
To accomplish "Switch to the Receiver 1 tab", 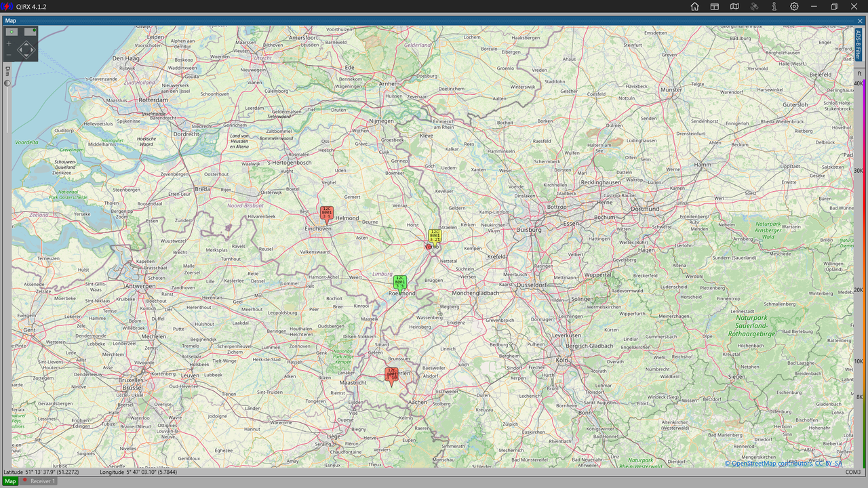I will 39,481.
